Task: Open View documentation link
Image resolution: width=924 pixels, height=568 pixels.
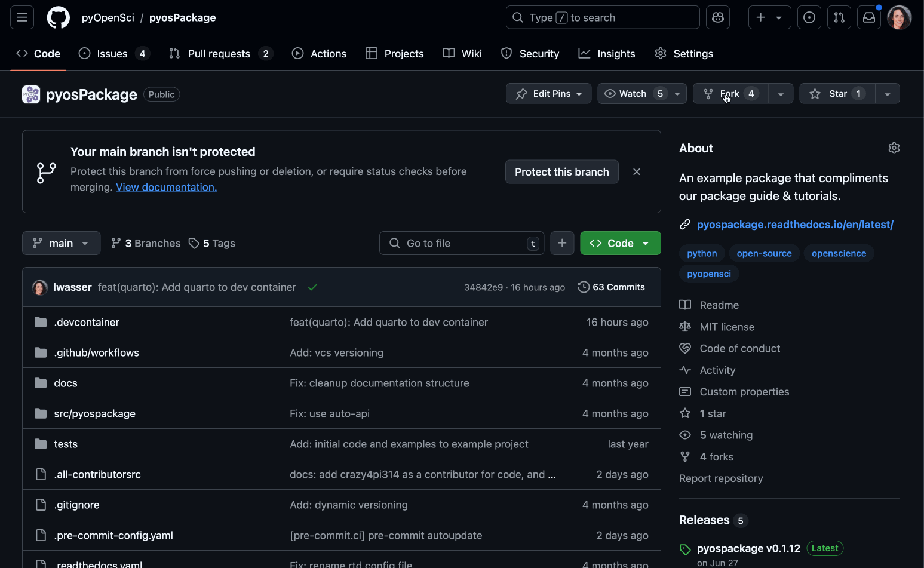Action: click(x=167, y=188)
